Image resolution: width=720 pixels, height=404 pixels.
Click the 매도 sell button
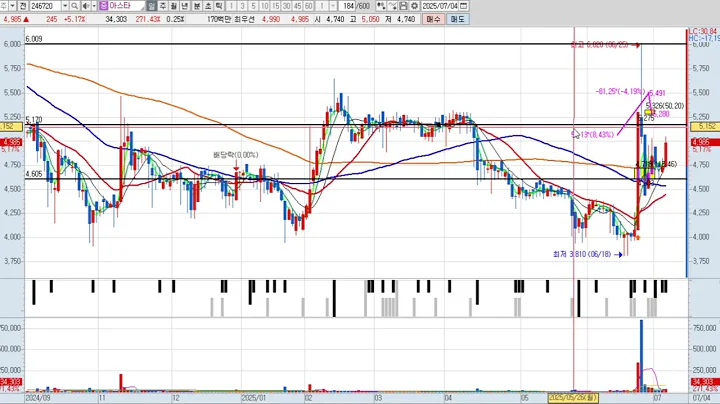(457, 19)
